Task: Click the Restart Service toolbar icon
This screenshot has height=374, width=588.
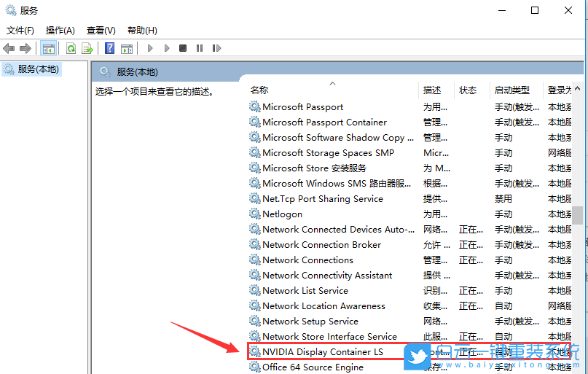Action: click(216, 49)
